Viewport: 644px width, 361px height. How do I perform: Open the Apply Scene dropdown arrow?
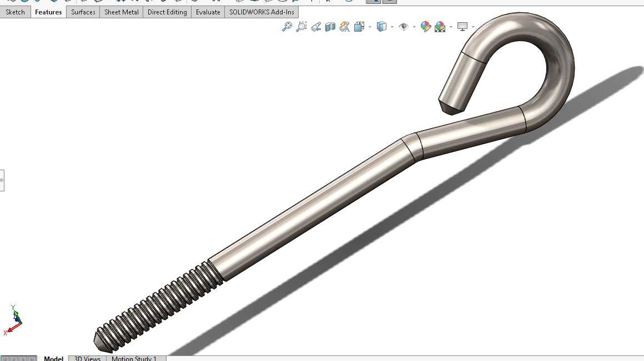451,27
